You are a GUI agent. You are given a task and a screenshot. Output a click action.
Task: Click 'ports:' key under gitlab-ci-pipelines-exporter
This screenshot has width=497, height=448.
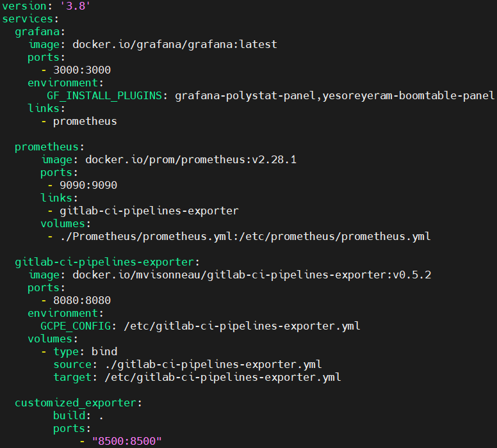pyautogui.click(x=46, y=288)
